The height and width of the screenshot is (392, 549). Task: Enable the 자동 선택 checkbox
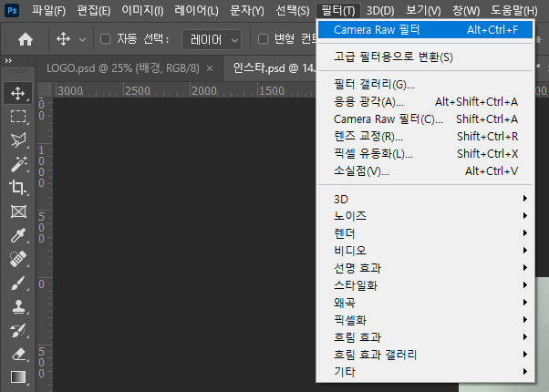click(106, 39)
